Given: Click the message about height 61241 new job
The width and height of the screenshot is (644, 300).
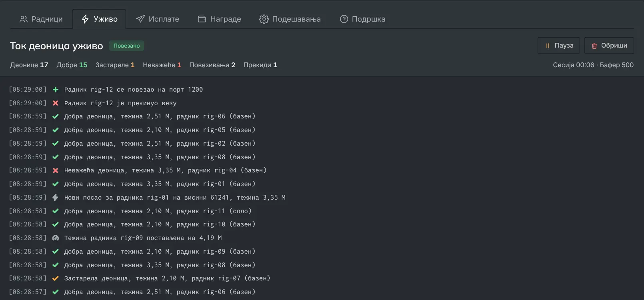Looking at the screenshot, I should pyautogui.click(x=175, y=198).
